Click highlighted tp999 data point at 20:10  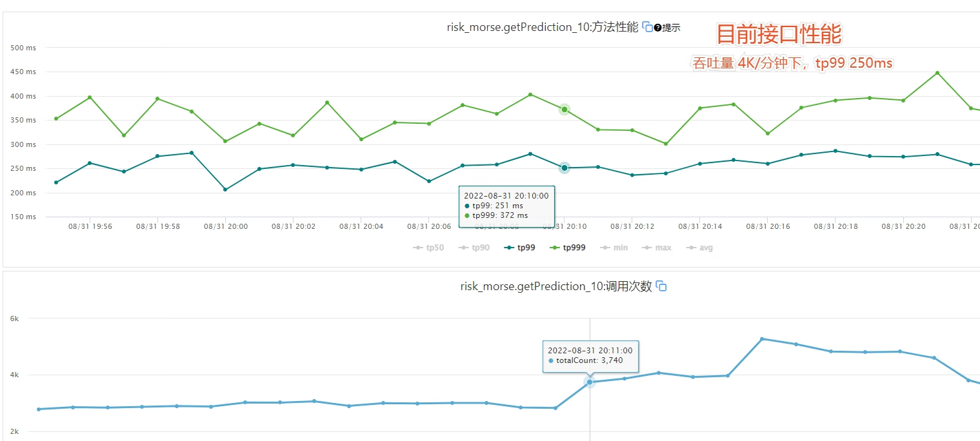click(x=565, y=110)
